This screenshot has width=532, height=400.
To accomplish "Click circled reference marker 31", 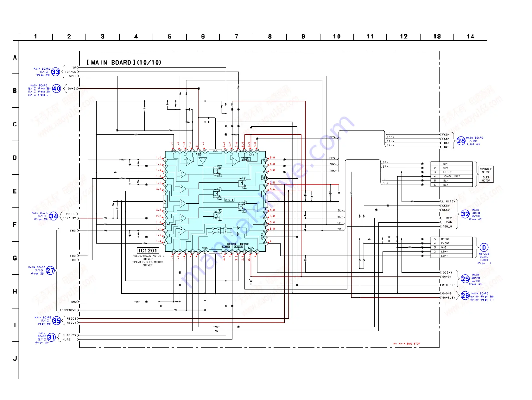I will (51, 337).
